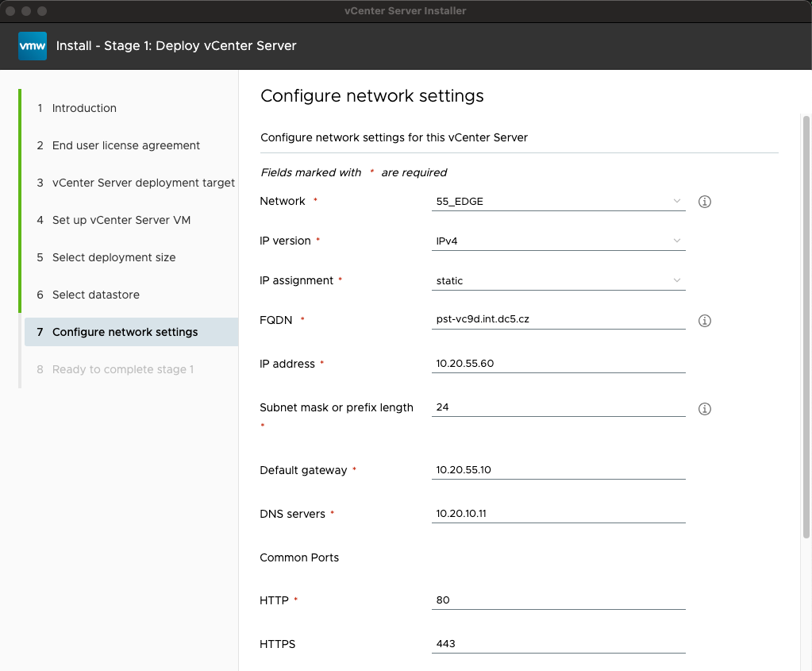The width and height of the screenshot is (812, 671).
Task: Focus the FQDN input field
Action: pos(558,319)
